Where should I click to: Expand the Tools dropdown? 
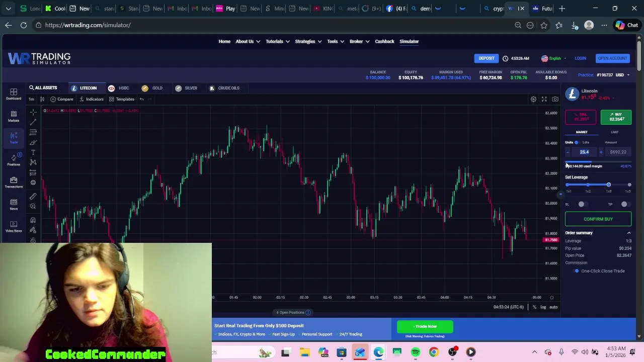point(335,41)
